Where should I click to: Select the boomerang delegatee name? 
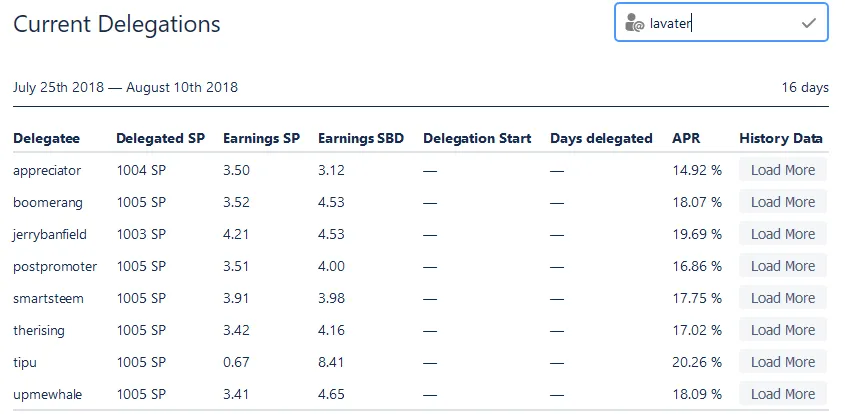[48, 202]
